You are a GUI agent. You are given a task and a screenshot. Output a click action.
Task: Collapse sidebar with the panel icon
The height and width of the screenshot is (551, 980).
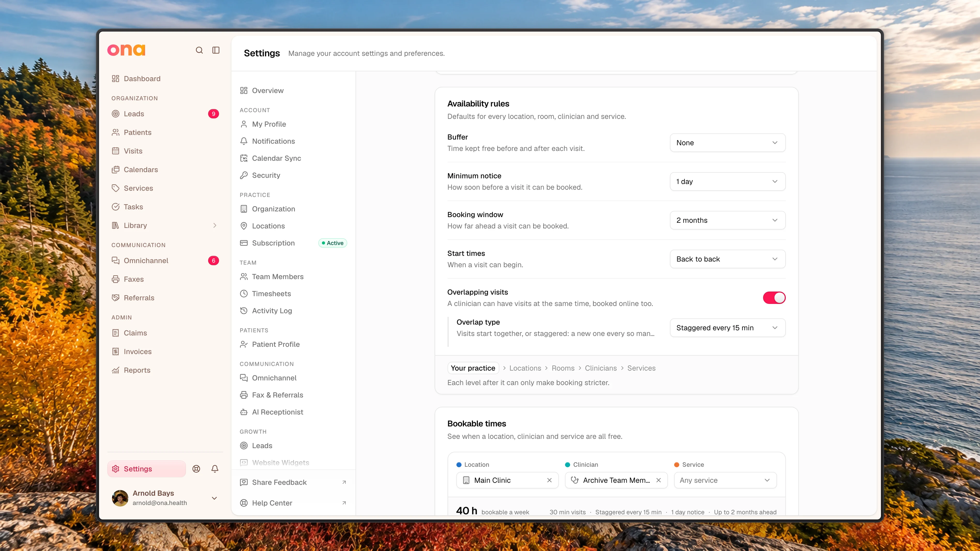[216, 50]
